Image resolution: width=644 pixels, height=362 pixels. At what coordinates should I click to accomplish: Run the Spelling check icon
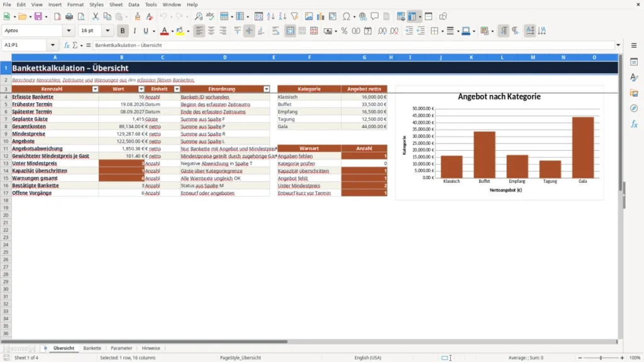pos(210,16)
